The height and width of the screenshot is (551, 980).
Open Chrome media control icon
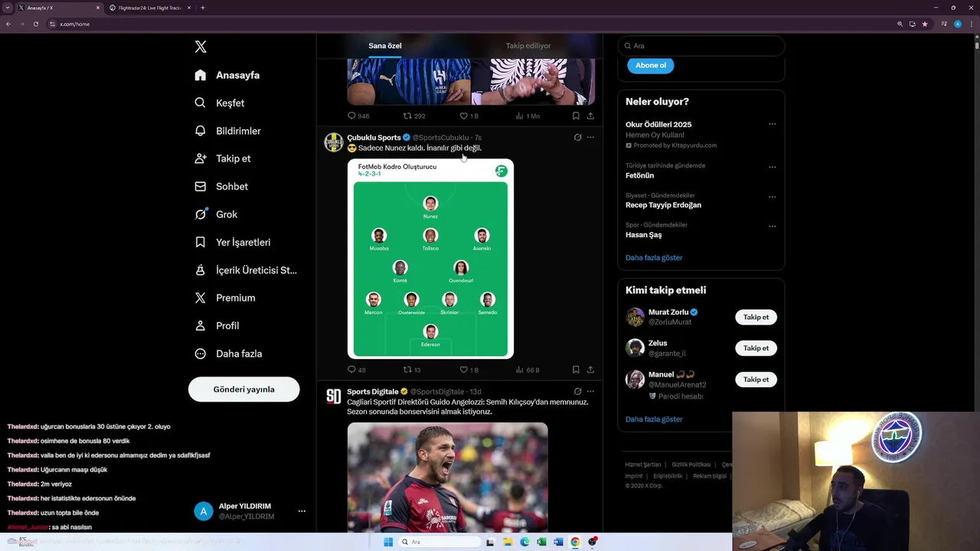(x=944, y=24)
